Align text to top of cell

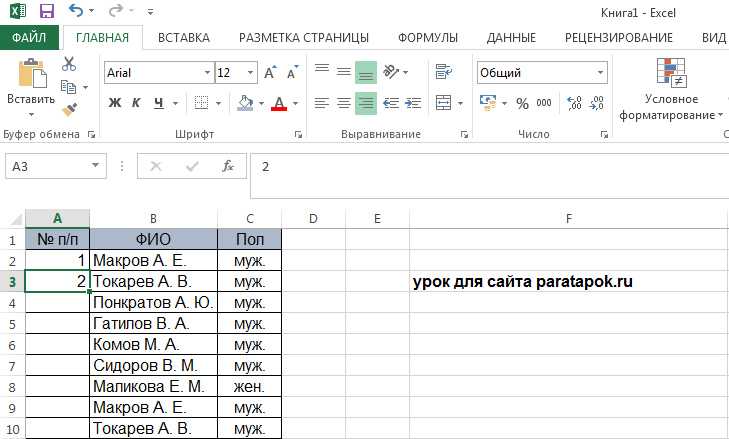(x=322, y=71)
